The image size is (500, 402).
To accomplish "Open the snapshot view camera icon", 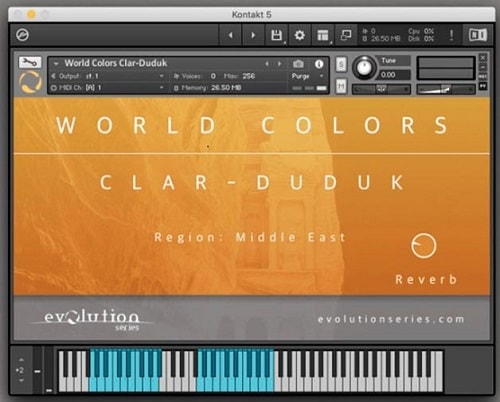I will [298, 64].
